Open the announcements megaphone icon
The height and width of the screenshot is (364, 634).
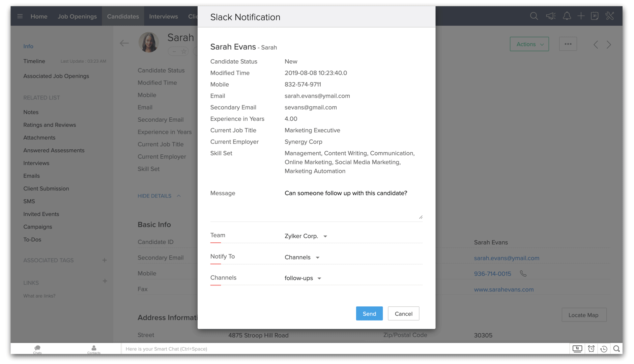[551, 16]
